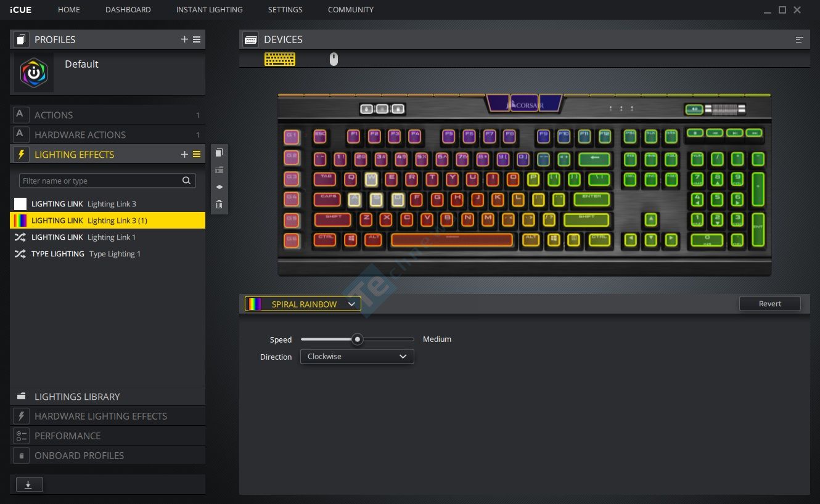This screenshot has width=820, height=504.
Task: Click the shuffle icon of Lighting Link 1
Action: (x=20, y=237)
